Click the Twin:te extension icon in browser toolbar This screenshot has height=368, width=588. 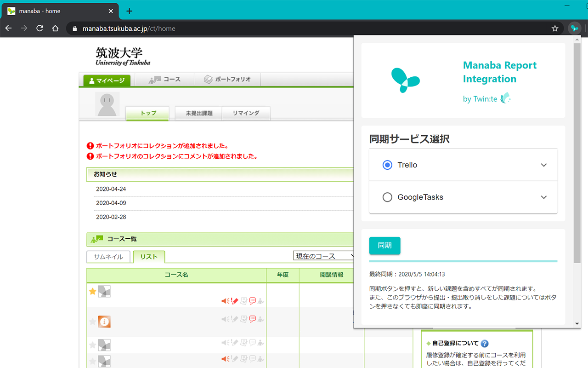(574, 28)
